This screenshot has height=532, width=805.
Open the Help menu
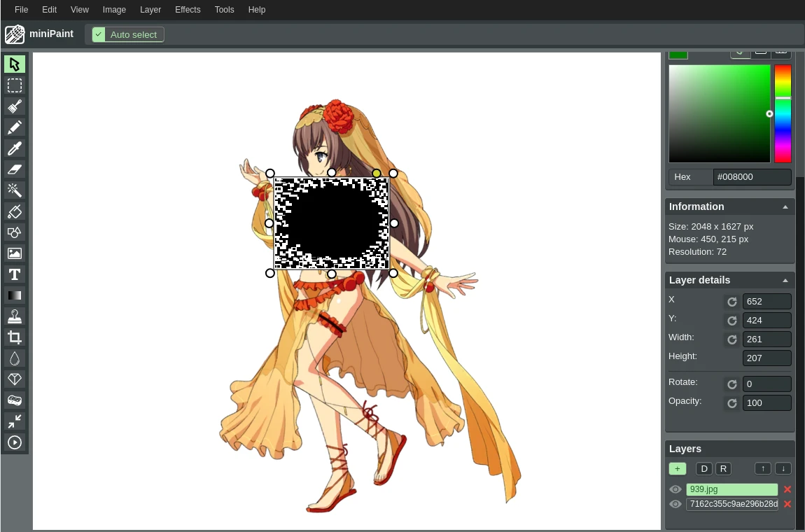pos(257,10)
